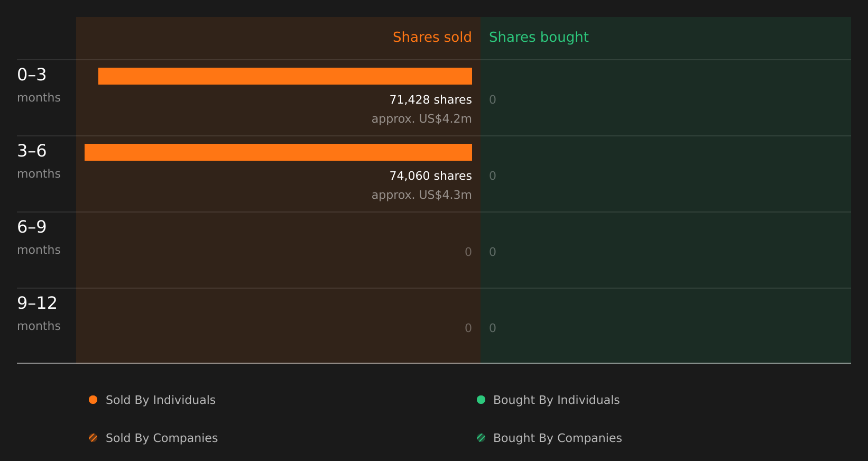Click shares bought zero in 0–3 months row
Image resolution: width=868 pixels, height=461 pixels.
493,99
